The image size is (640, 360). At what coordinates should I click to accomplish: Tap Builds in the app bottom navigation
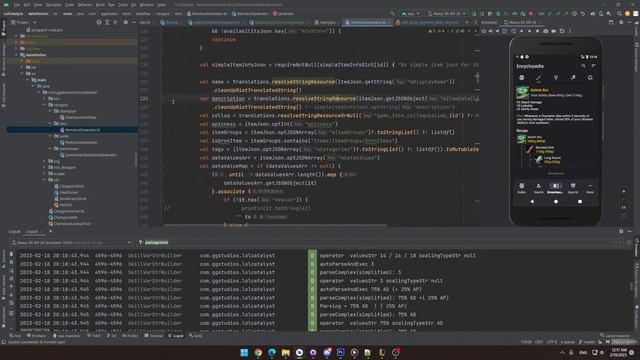[522, 188]
